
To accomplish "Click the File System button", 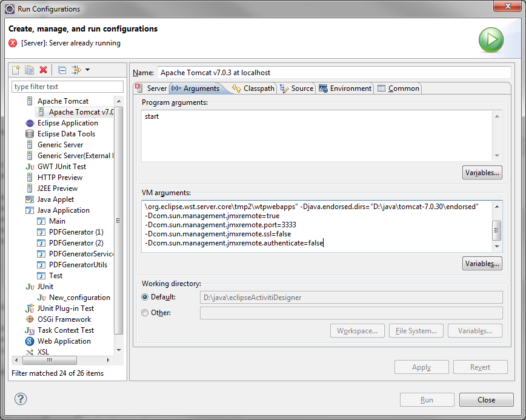I will 416,331.
